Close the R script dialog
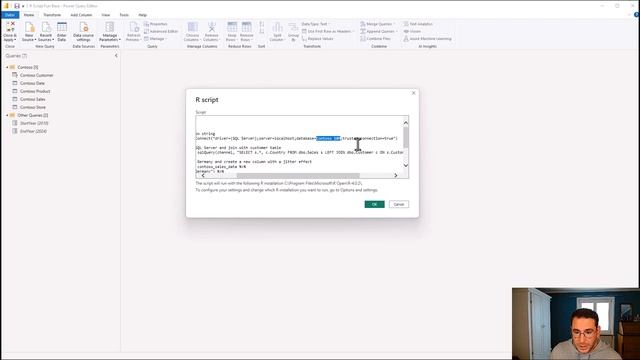640x360 pixels. coord(413,93)
